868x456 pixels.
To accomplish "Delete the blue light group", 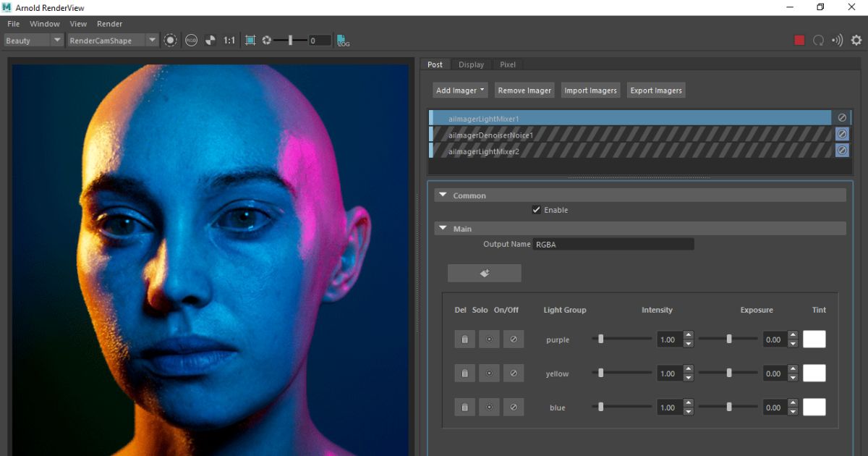I will pyautogui.click(x=464, y=408).
